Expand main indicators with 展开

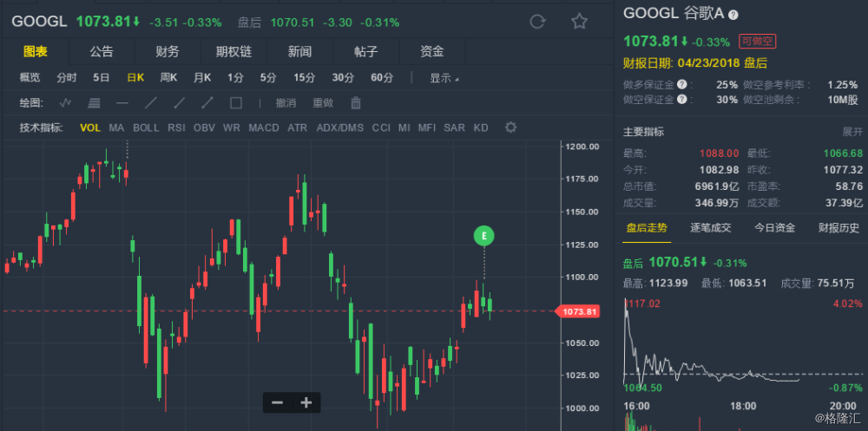pos(852,132)
